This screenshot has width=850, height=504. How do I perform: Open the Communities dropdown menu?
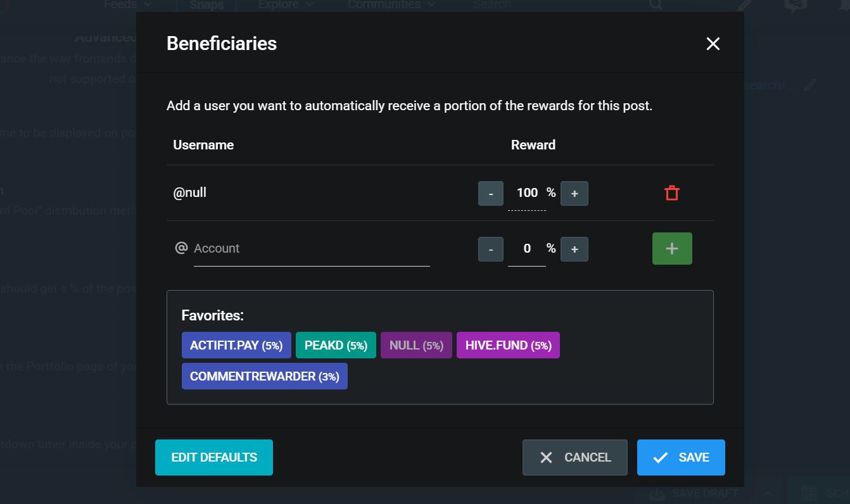[391, 5]
